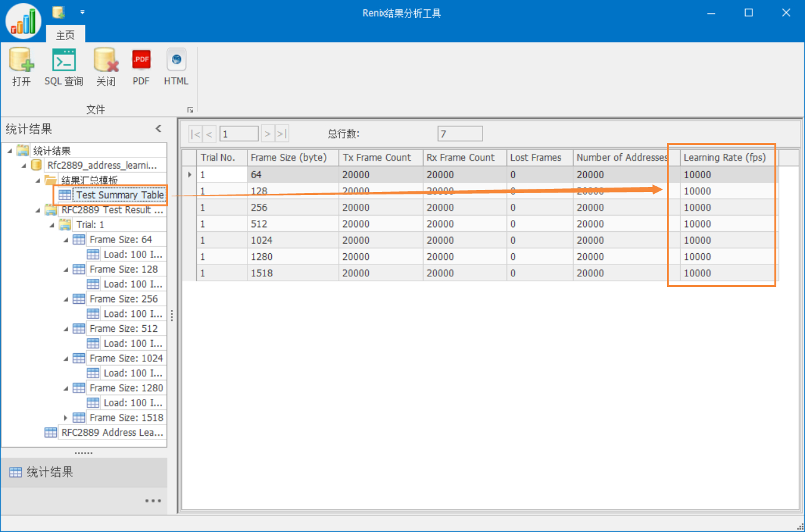The height and width of the screenshot is (532, 805).
Task: Switch to the 主页 ribbon tab
Action: pyautogui.click(x=66, y=35)
